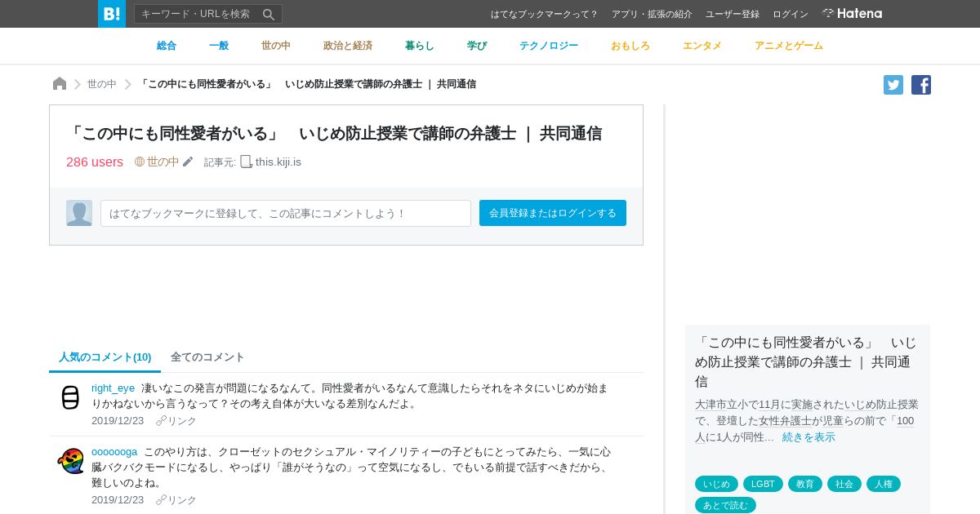Click the いじめ tag
The image size is (980, 514).
(716, 484)
